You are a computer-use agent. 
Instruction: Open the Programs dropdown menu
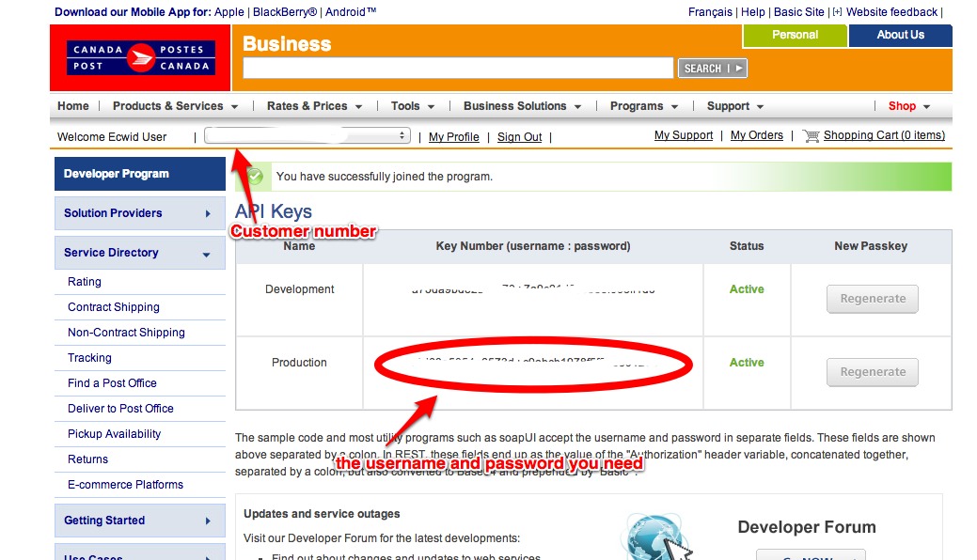coord(643,106)
